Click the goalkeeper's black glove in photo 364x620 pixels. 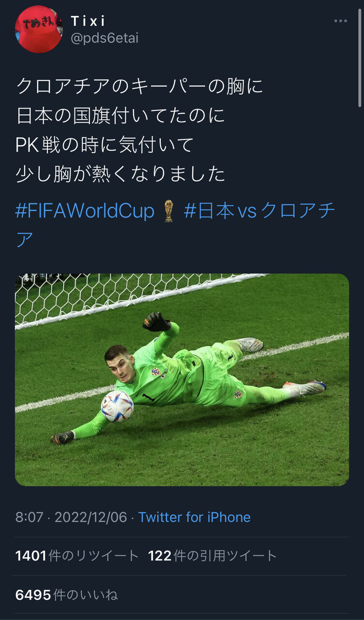coord(156,322)
